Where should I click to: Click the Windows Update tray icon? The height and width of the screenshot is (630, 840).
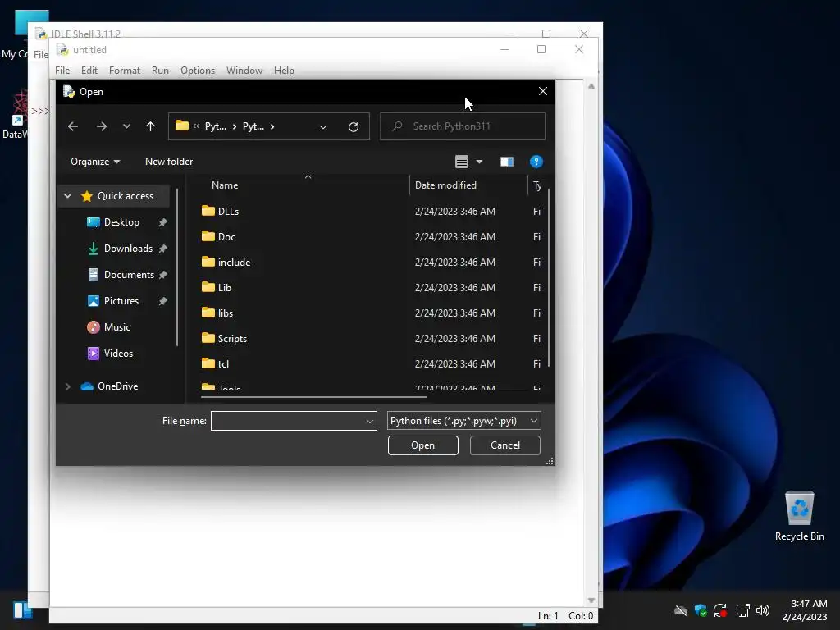(x=720, y=610)
